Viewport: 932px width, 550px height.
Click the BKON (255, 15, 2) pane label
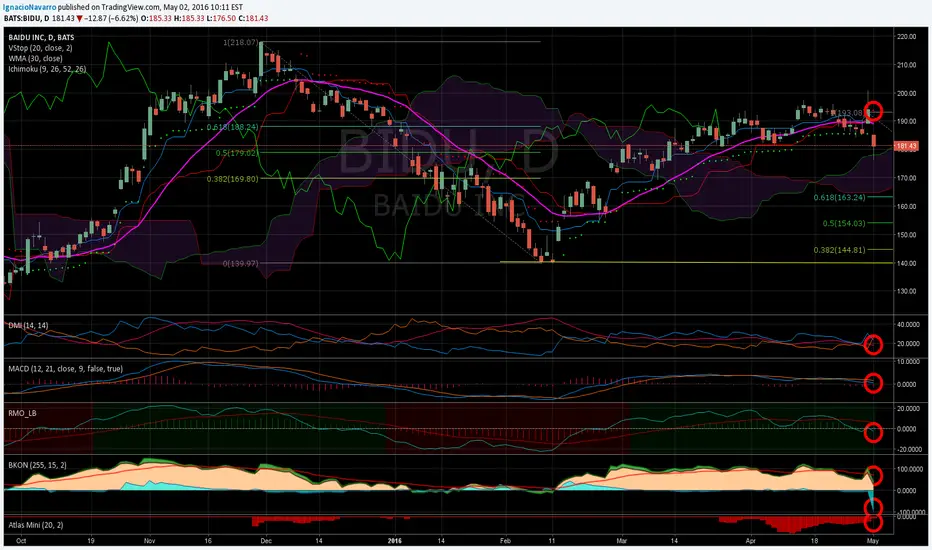click(37, 465)
